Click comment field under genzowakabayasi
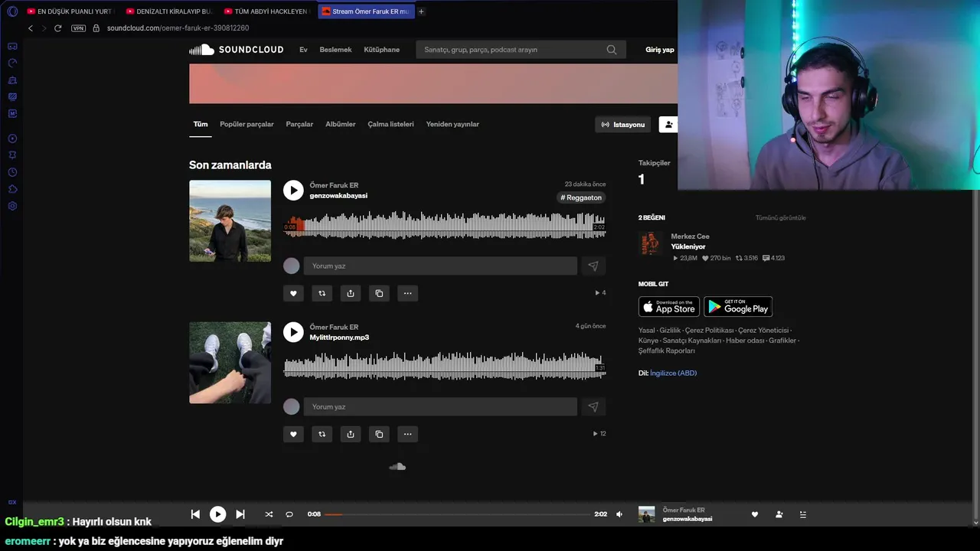This screenshot has width=980, height=551. click(x=440, y=266)
